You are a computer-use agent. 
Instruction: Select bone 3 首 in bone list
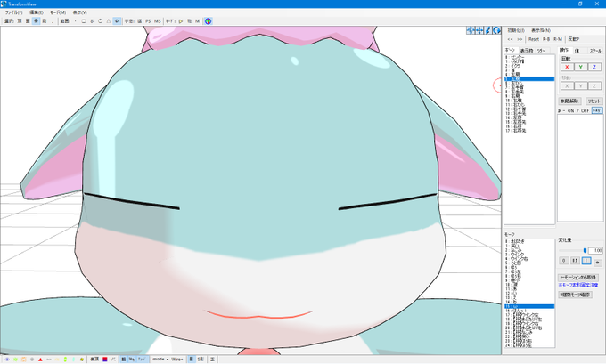pos(529,70)
